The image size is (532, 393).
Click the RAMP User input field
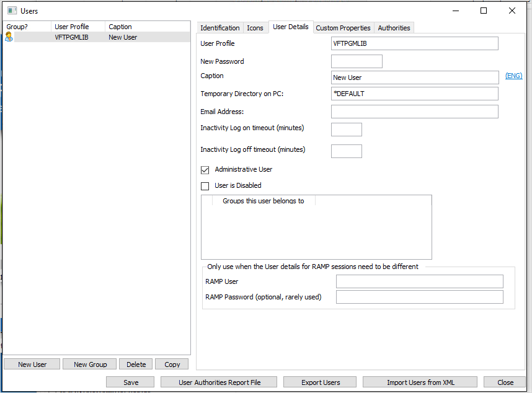pyautogui.click(x=420, y=281)
